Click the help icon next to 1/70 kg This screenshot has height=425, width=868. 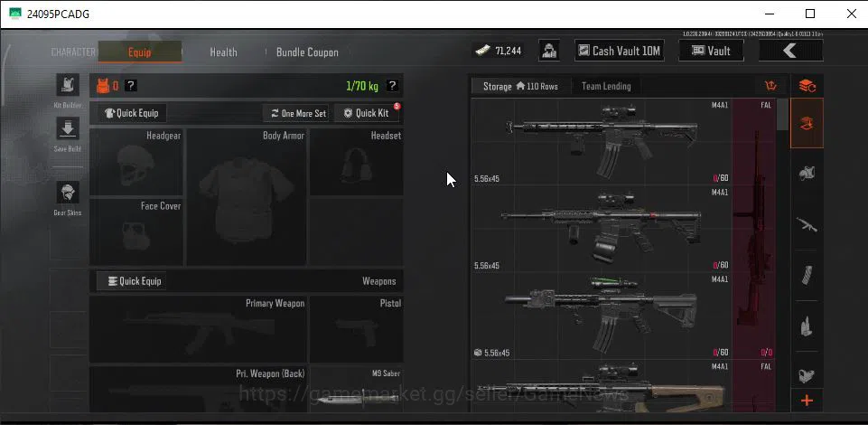(392, 85)
